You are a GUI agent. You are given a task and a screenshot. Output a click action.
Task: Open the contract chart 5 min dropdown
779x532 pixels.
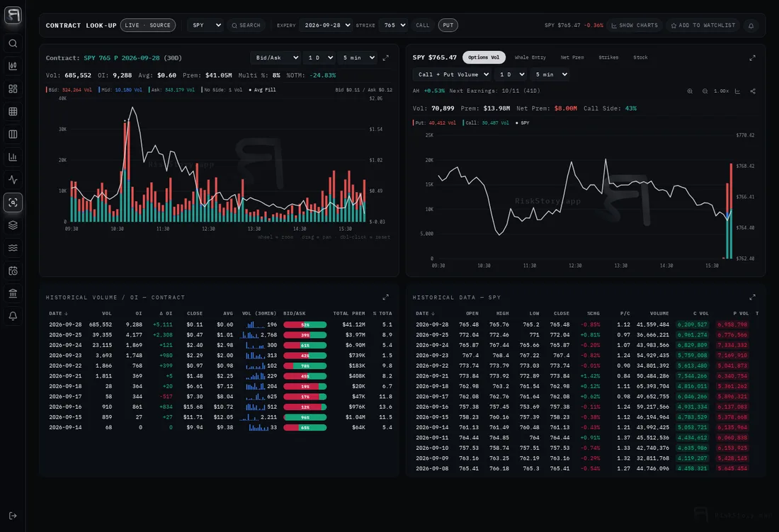pyautogui.click(x=357, y=58)
